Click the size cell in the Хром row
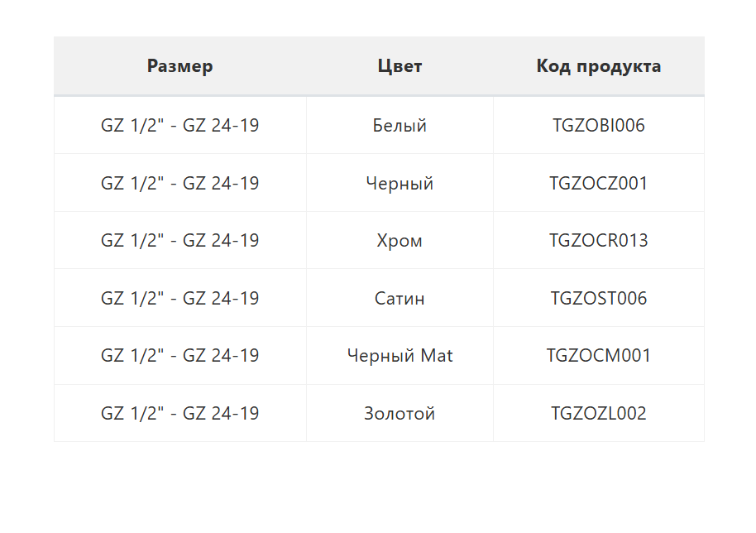 [179, 241]
